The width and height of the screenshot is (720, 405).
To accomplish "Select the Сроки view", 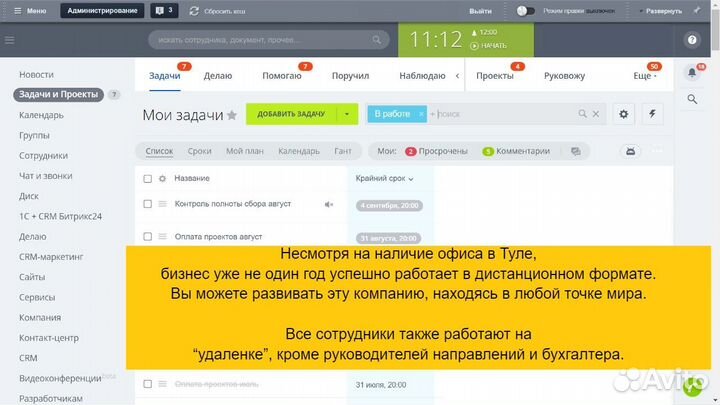I will coord(199,151).
